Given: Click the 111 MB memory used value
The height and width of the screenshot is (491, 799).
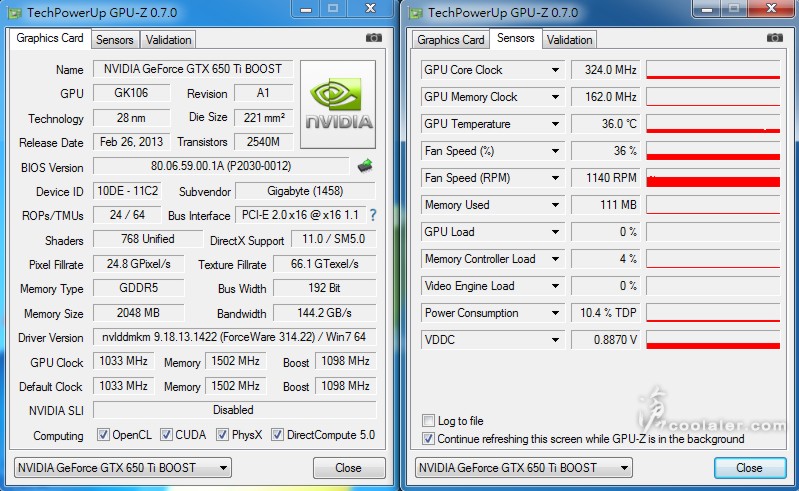Looking at the screenshot, I should [x=605, y=205].
